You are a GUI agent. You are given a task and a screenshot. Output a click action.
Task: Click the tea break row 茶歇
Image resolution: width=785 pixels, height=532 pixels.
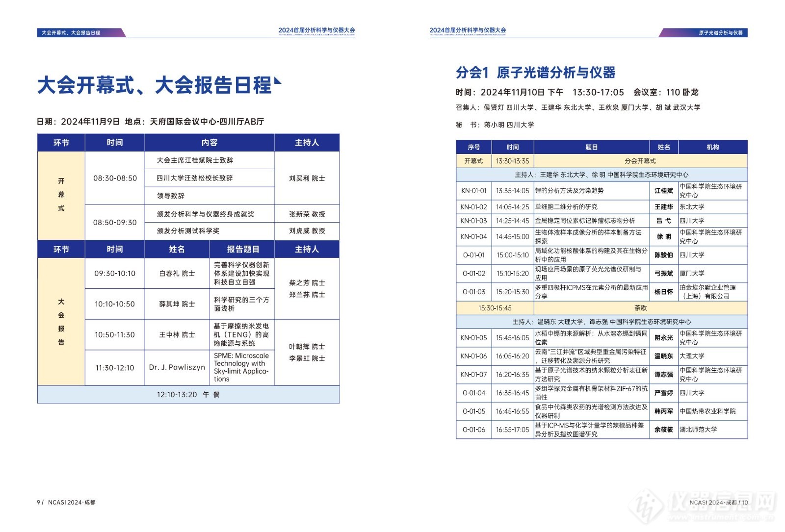640,308
